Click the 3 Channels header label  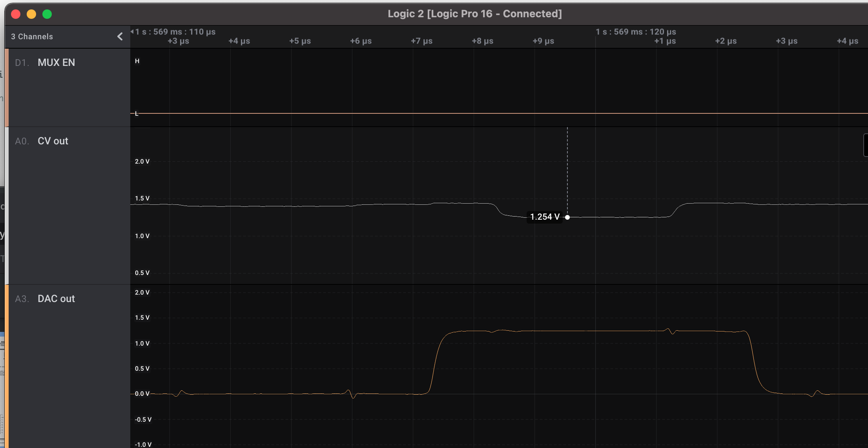coord(32,36)
